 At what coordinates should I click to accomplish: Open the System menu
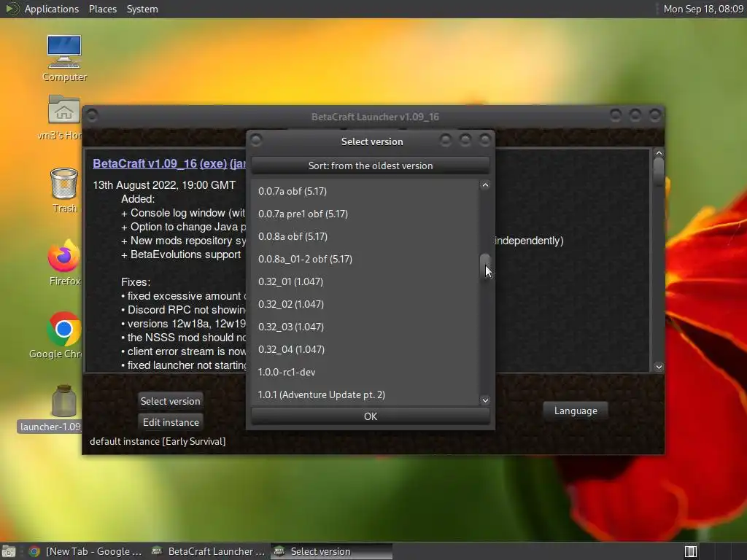pos(142,9)
